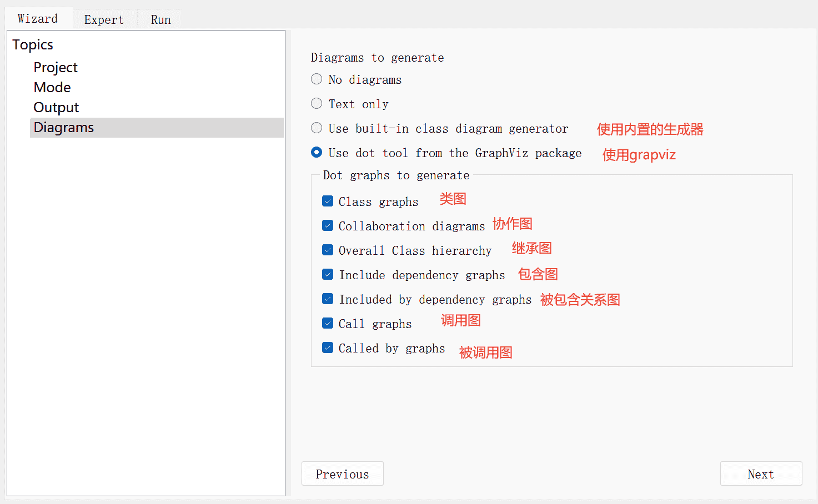Select Project in the Topics list
Image resolution: width=818 pixels, height=504 pixels.
[56, 68]
